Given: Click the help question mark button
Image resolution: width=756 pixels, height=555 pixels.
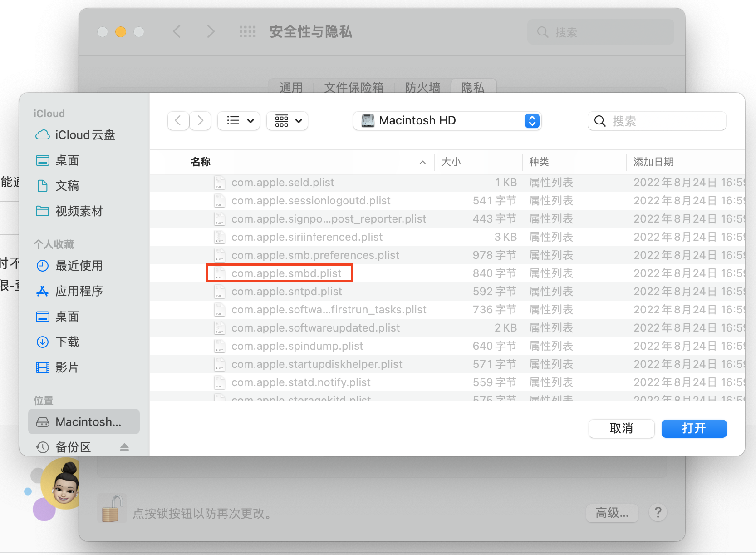Looking at the screenshot, I should [658, 513].
